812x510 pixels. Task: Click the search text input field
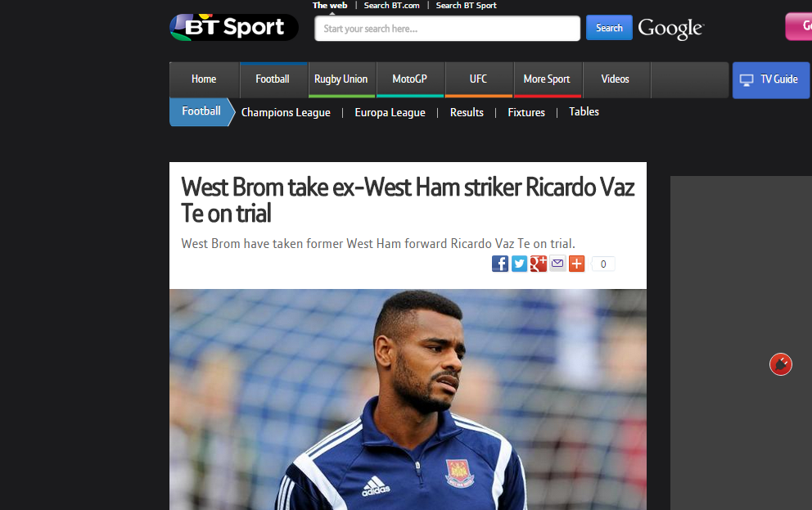(448, 29)
